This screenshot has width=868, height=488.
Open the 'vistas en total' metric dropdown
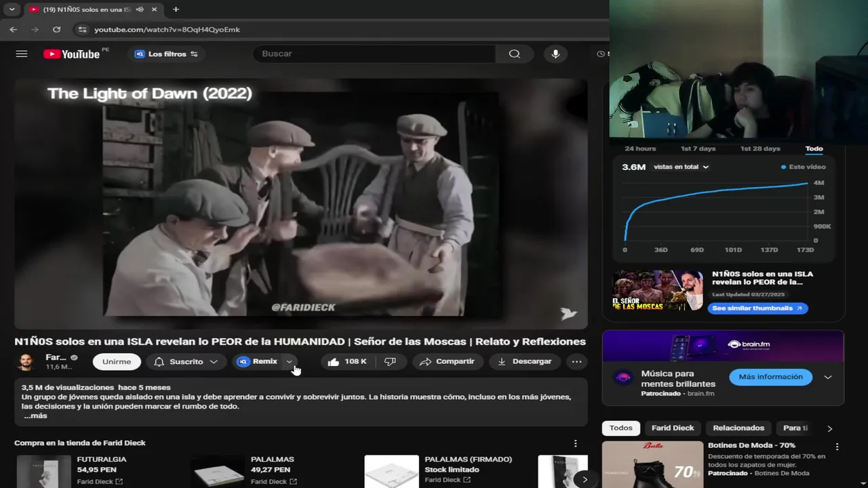(681, 167)
